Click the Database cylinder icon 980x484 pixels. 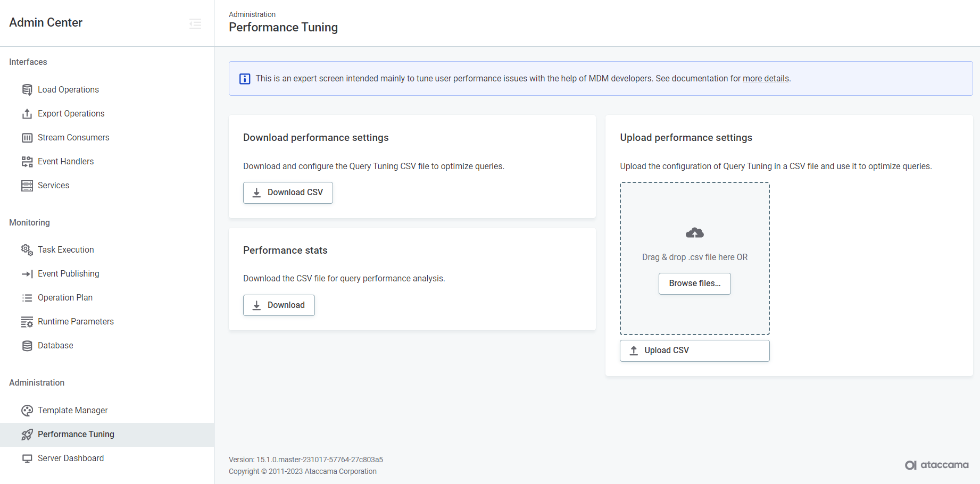point(27,346)
